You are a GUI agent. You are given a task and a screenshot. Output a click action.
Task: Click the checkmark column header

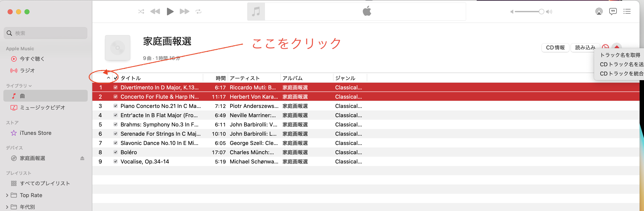pos(116,78)
